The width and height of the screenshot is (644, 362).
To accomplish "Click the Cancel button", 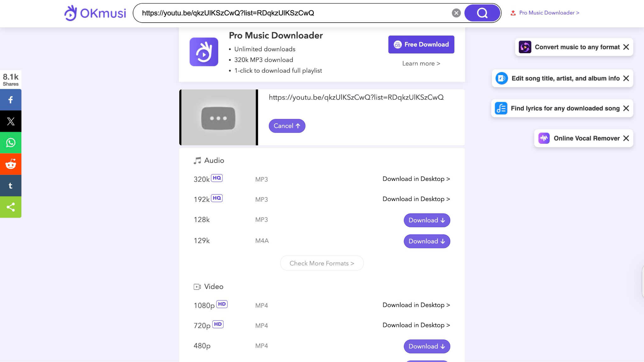I will (287, 126).
